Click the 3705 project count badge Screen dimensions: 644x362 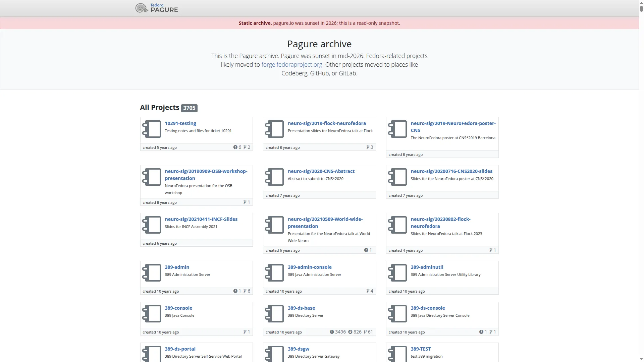[x=189, y=108]
